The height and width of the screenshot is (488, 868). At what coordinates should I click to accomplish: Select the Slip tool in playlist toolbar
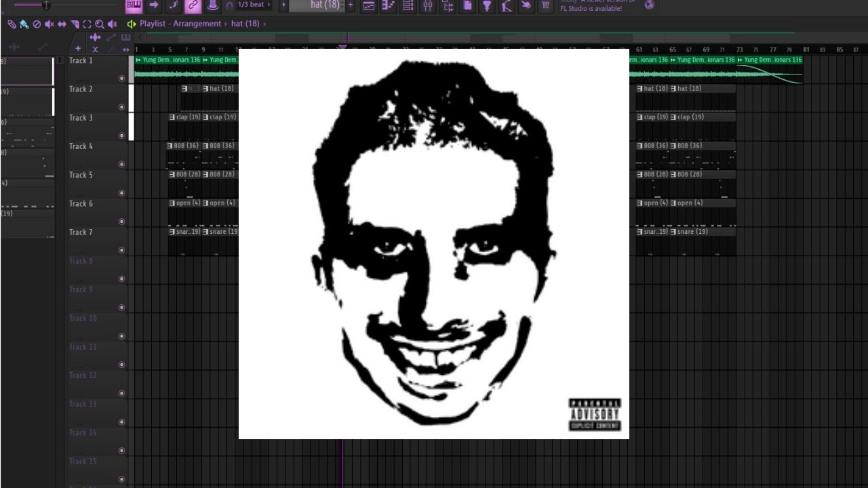point(62,24)
